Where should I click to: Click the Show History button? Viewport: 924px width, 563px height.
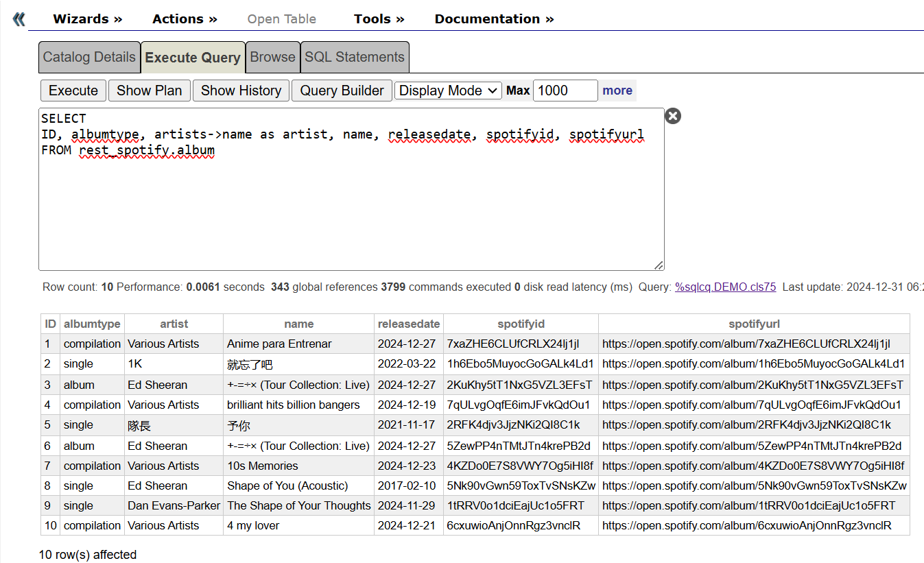(241, 91)
